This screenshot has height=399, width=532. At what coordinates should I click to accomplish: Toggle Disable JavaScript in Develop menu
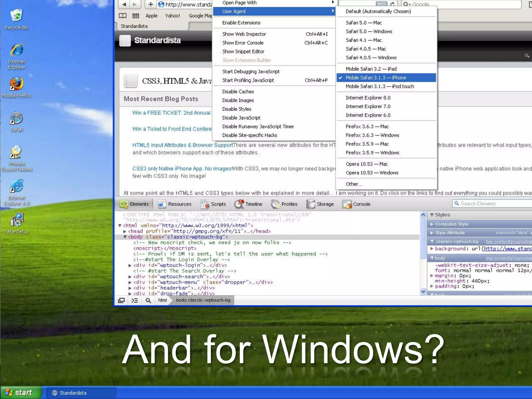pos(274,118)
